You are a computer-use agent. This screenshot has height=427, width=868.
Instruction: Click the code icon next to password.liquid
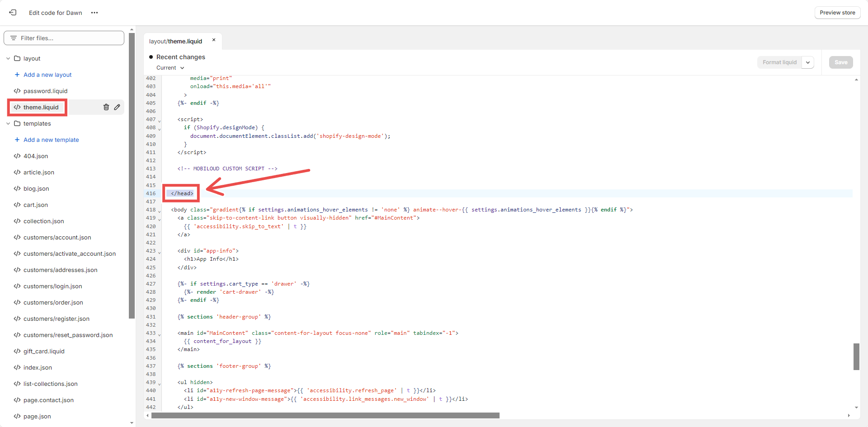(17, 91)
